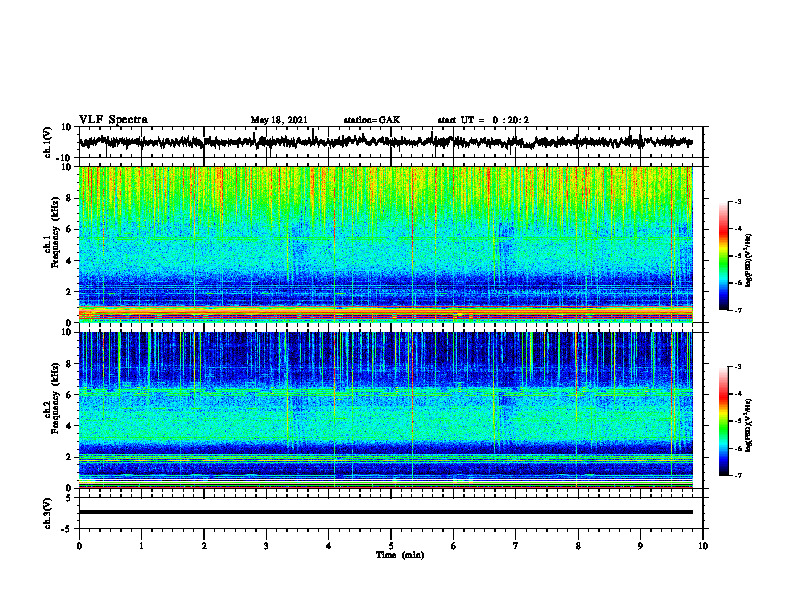Click the "4" kHz tick on ch.2 spectrogram

(70, 426)
